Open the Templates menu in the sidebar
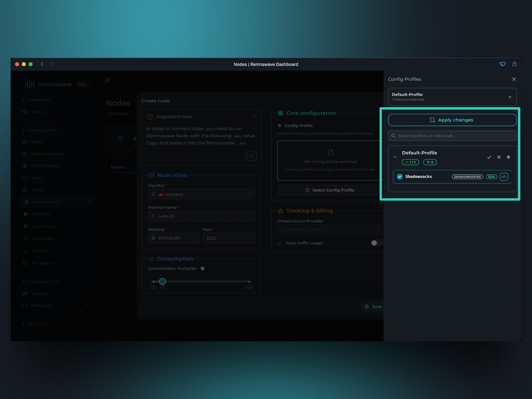The height and width of the screenshot is (399, 532). (x=41, y=305)
